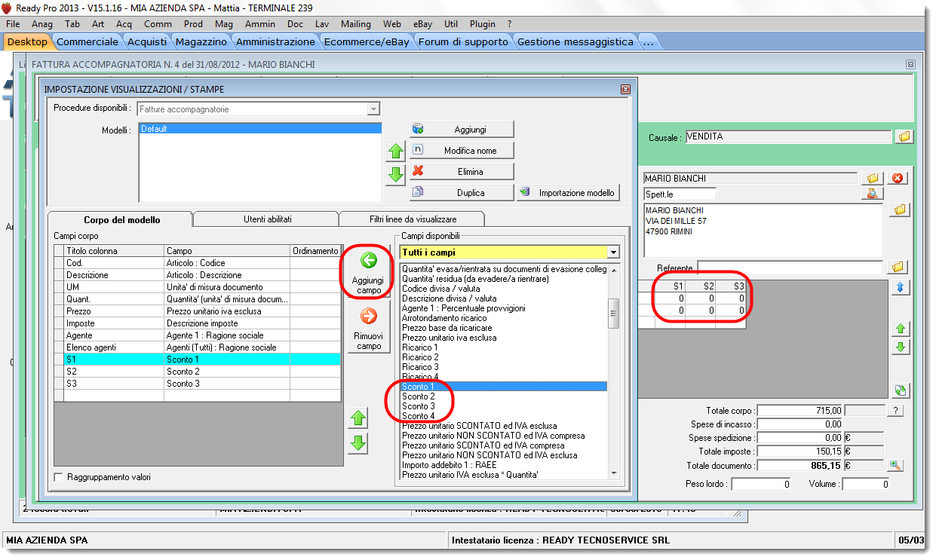Switch to the Utenti abilitati tab

pos(267,219)
